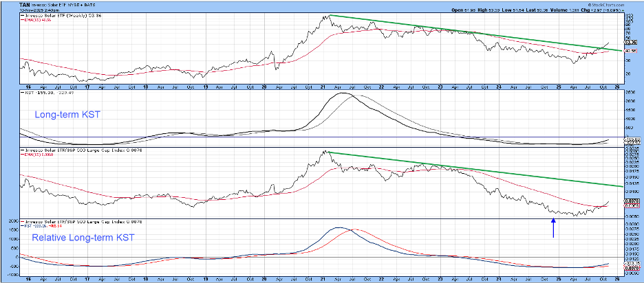The height and width of the screenshot is (283, 644).
Task: Click the '17' year marker on top axis
Action: 86,88
